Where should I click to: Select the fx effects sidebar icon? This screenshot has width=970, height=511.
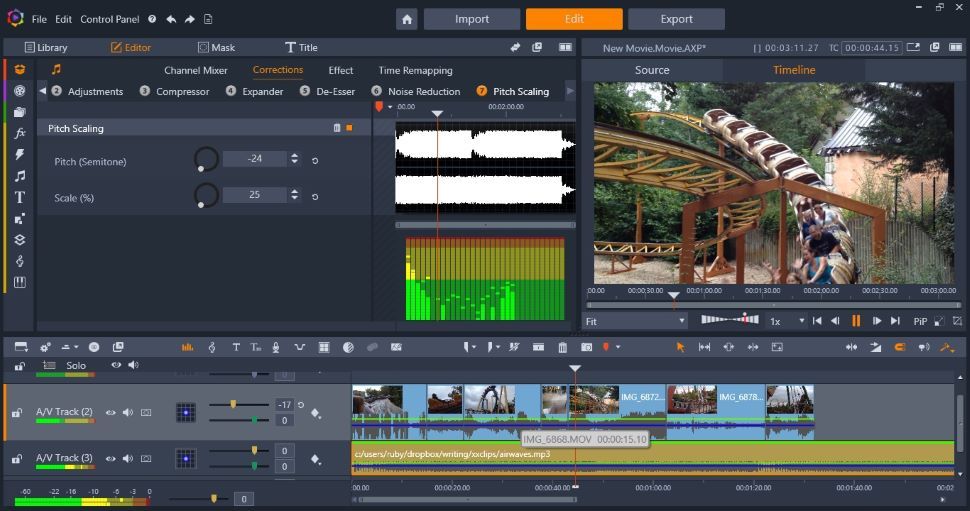(19, 133)
